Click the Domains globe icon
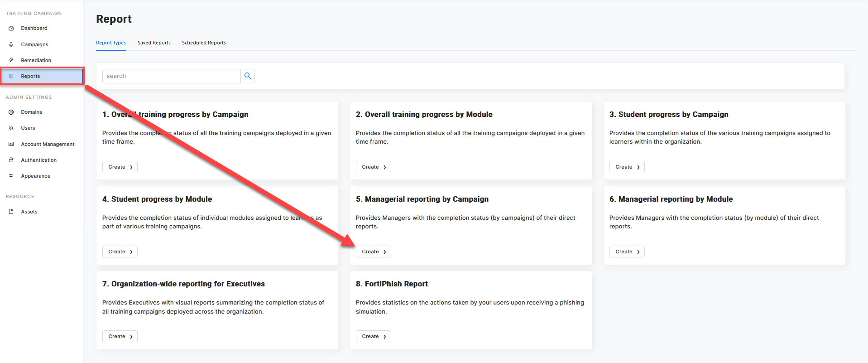 (11, 112)
